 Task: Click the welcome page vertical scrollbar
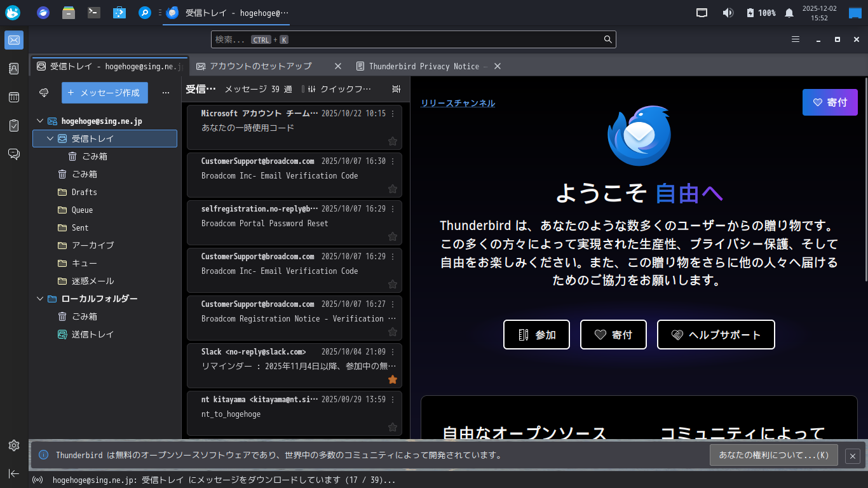(x=865, y=181)
